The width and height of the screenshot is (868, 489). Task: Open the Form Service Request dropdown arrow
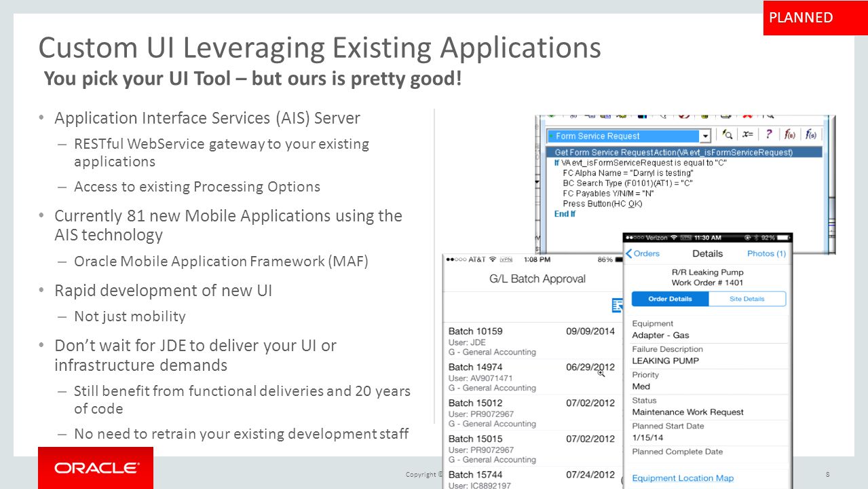706,136
